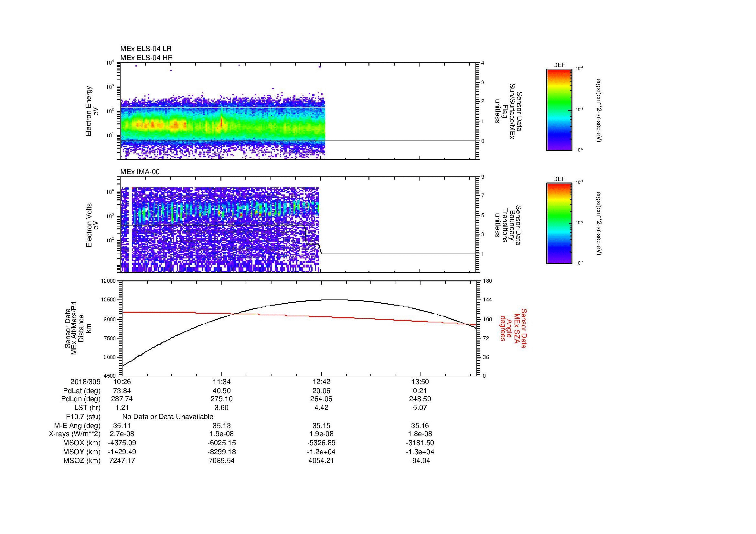Screen dimensions: 756x534
Task: Click the PdLon value '264.06'
Action: 321,399
